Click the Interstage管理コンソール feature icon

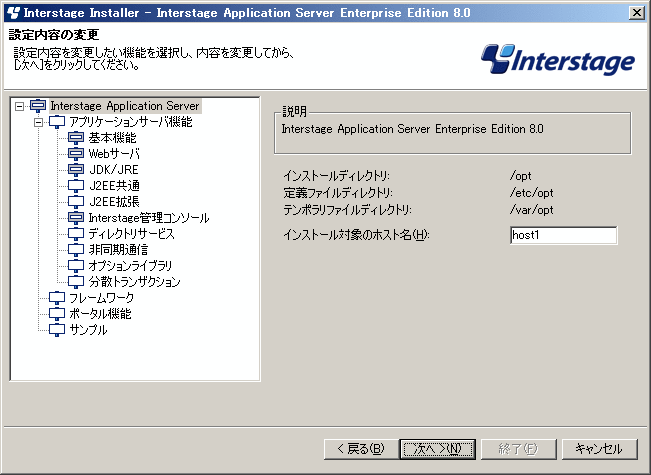tap(76, 218)
